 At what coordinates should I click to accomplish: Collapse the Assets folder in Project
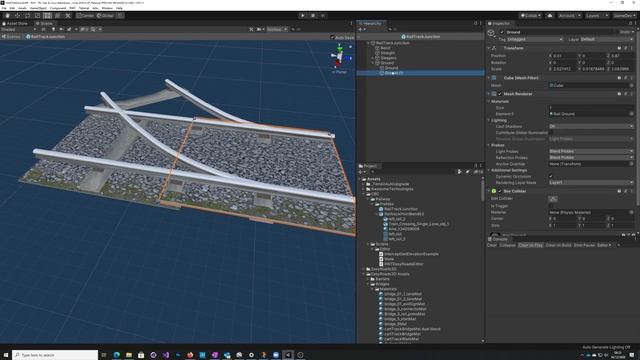coord(360,179)
